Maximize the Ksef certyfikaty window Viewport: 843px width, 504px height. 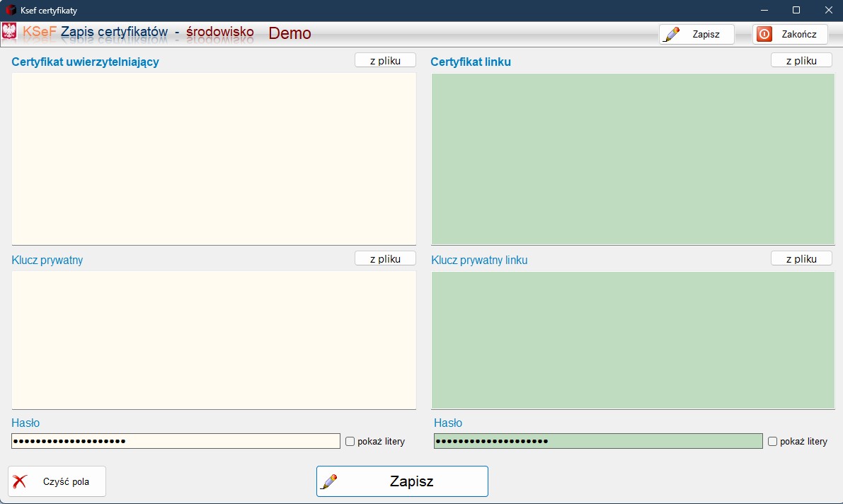796,11
